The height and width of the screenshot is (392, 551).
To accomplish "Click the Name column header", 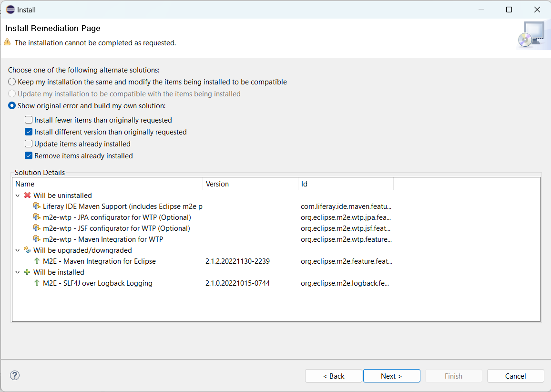I will coord(108,184).
